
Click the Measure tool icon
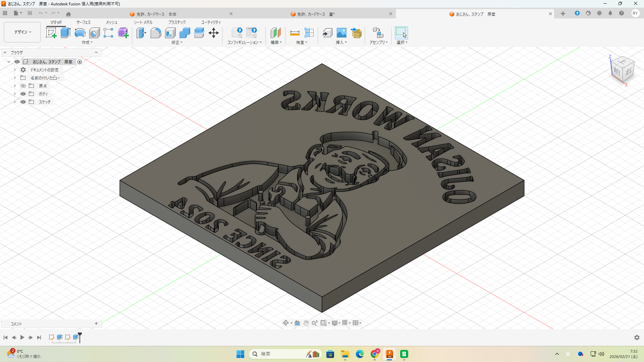[x=294, y=33]
